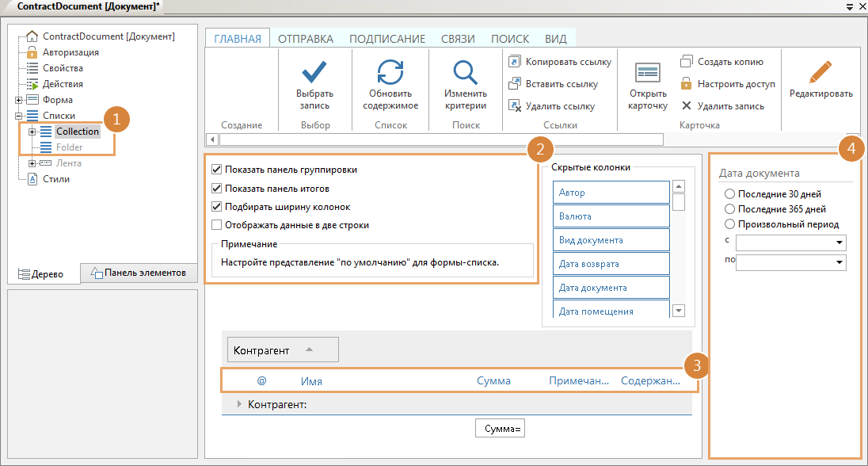This screenshot has width=868, height=466.
Task: Click the Обновить содержимое refresh icon
Action: pyautogui.click(x=390, y=71)
